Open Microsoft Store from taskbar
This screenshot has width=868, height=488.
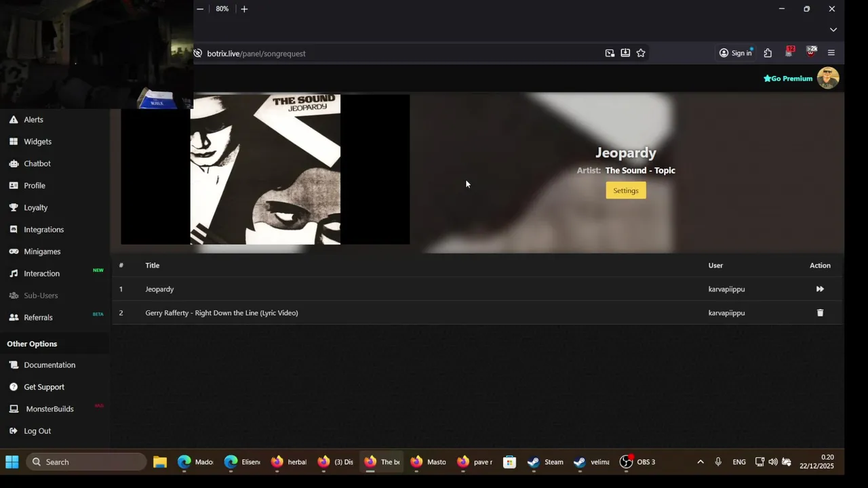point(510,462)
